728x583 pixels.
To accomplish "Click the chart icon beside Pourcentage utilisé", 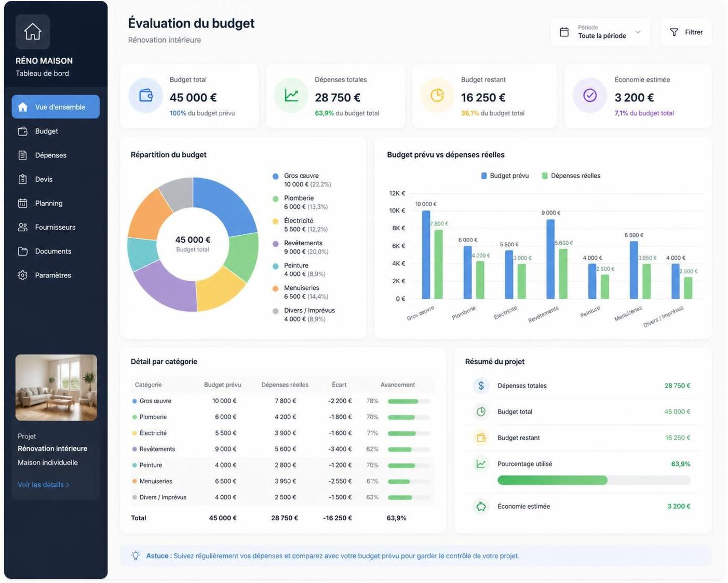I will pos(481,463).
